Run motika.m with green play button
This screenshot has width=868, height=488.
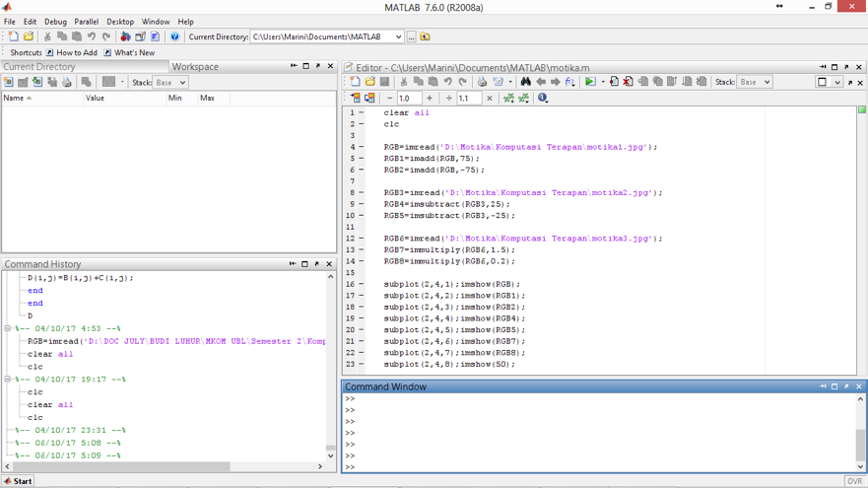coord(590,82)
